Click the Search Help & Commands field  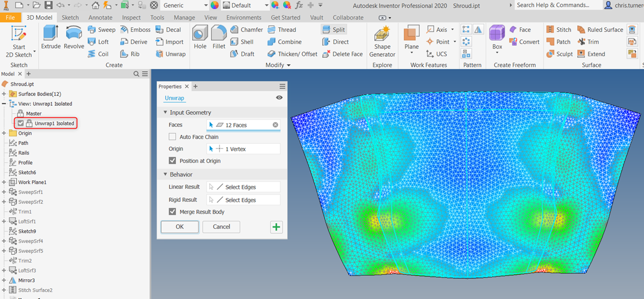(558, 5)
